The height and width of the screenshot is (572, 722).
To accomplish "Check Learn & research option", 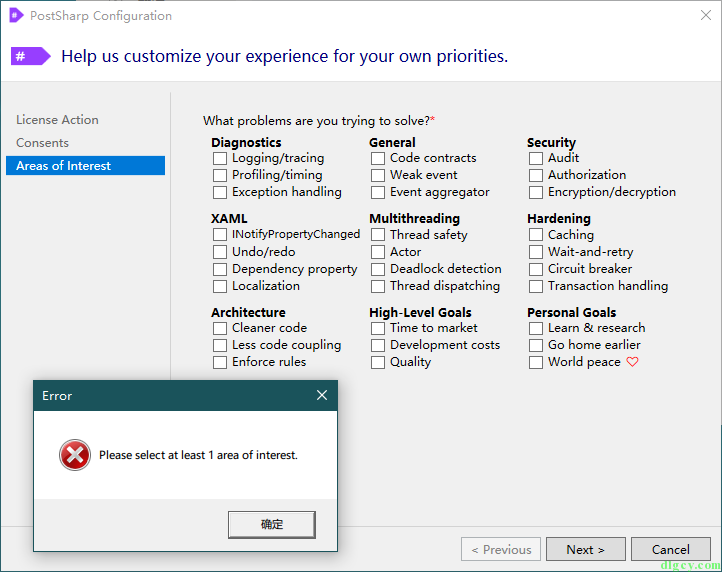I will pyautogui.click(x=536, y=328).
